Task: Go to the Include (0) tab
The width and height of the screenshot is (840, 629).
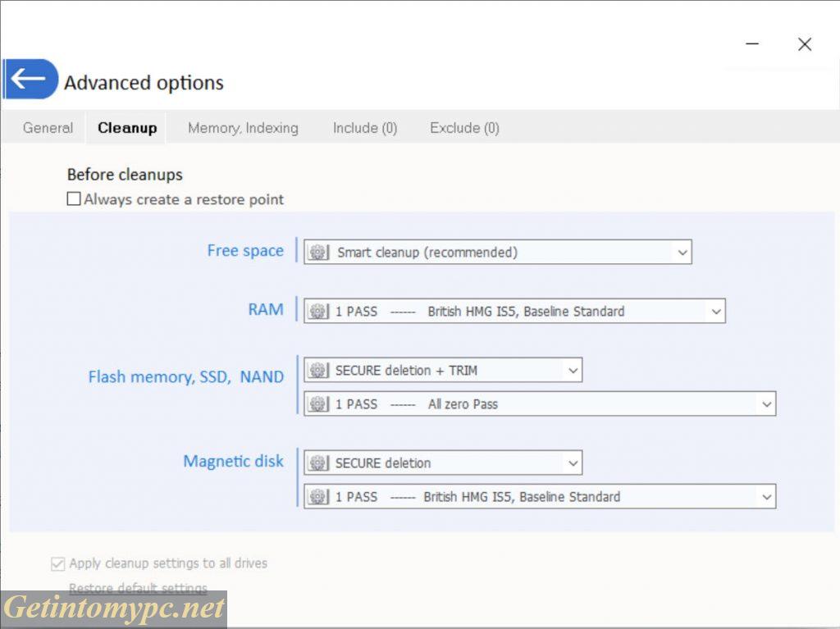Action: point(365,128)
